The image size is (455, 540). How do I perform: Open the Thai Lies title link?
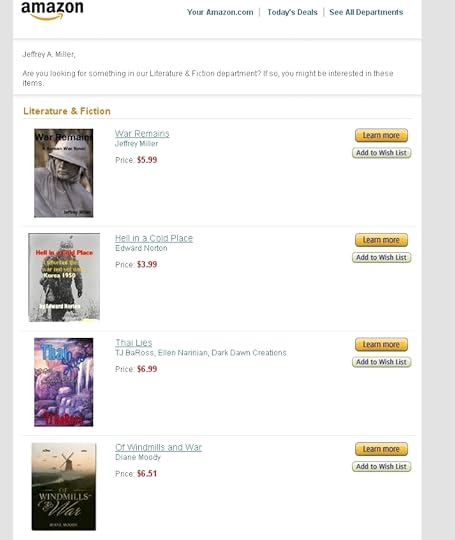point(134,343)
